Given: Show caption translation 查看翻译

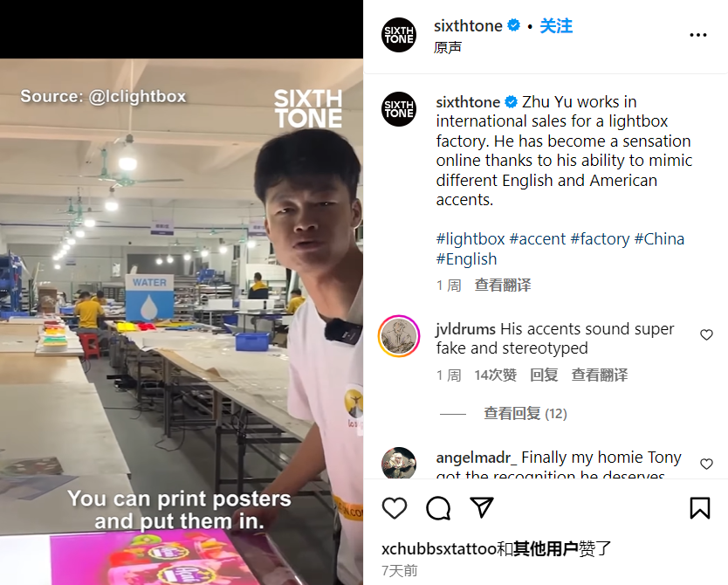Looking at the screenshot, I should [x=503, y=285].
